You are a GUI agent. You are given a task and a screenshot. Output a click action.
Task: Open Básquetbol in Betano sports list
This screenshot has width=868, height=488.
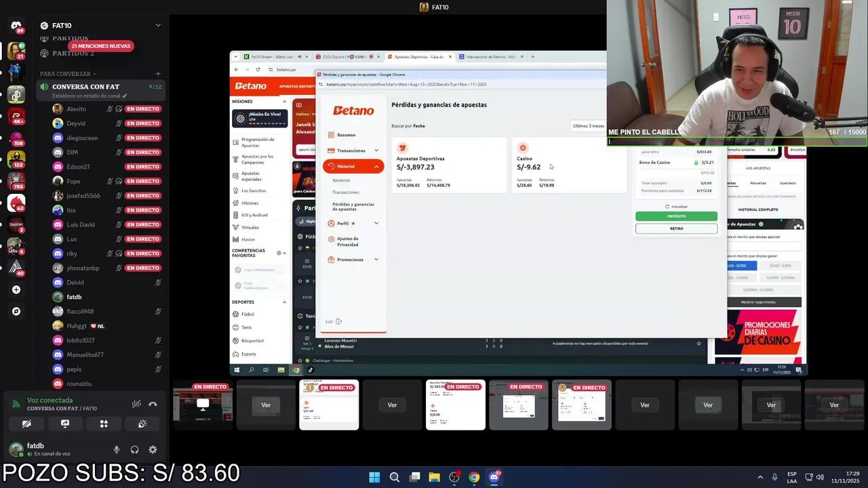coord(252,341)
